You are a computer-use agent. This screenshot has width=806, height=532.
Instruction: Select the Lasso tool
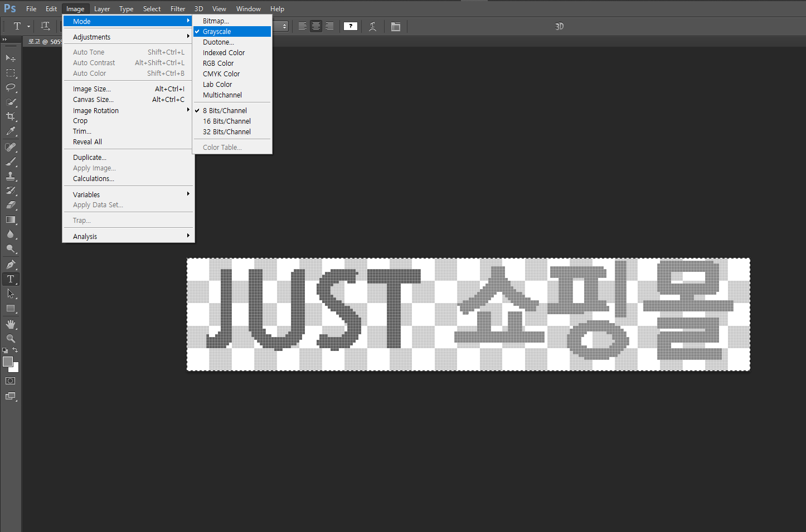point(11,87)
